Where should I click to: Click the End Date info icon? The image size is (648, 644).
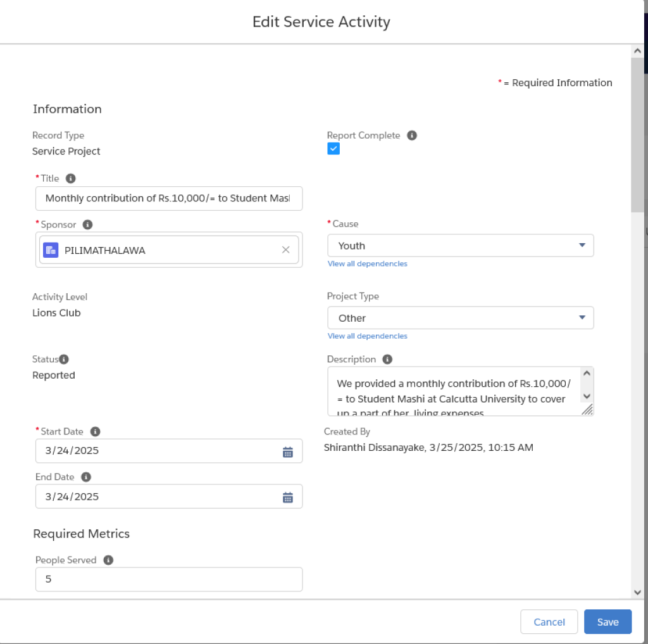[x=85, y=477]
